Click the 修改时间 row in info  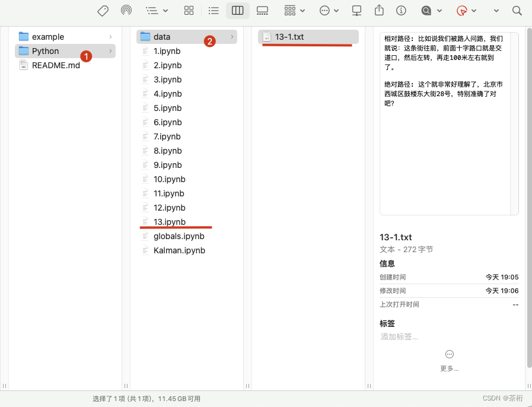coord(449,291)
